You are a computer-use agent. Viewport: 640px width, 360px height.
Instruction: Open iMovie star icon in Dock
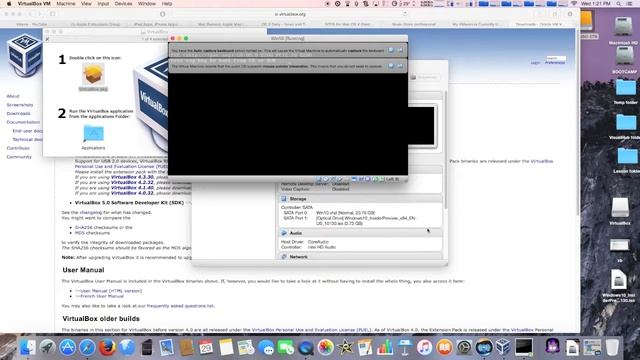pyautogui.click(x=345, y=348)
